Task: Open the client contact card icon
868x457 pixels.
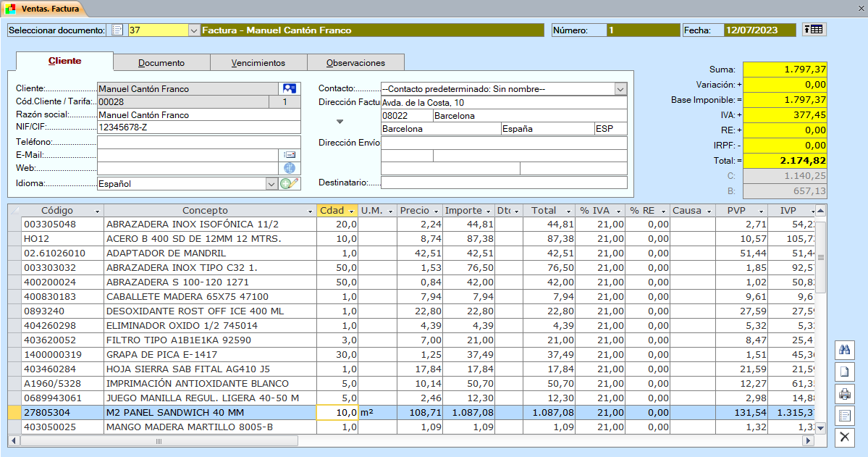Action: coord(290,88)
